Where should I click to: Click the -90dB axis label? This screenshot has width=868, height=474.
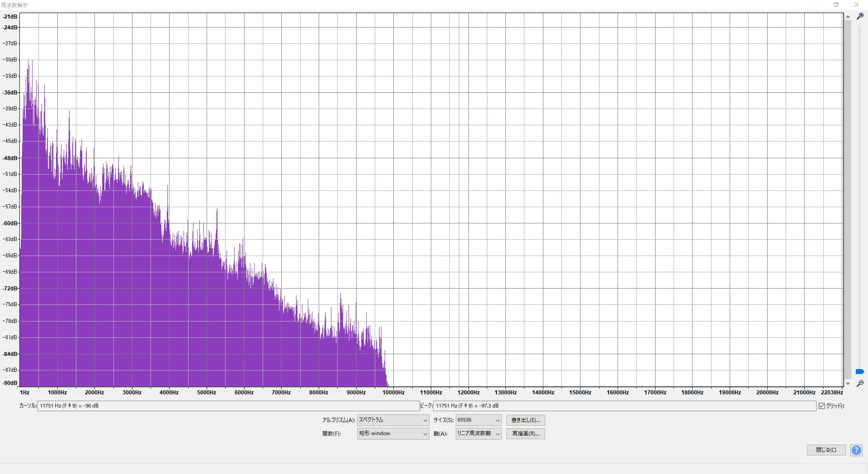tap(10, 383)
